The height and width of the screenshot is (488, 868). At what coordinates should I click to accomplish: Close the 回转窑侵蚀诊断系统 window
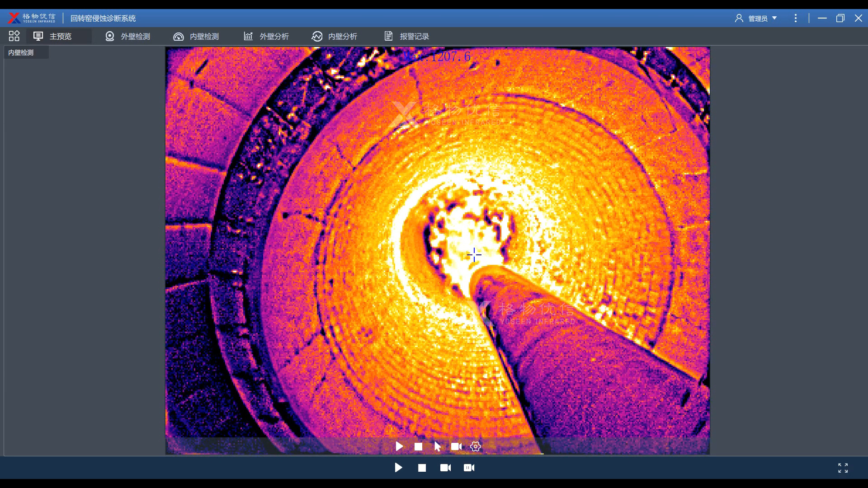pyautogui.click(x=859, y=18)
